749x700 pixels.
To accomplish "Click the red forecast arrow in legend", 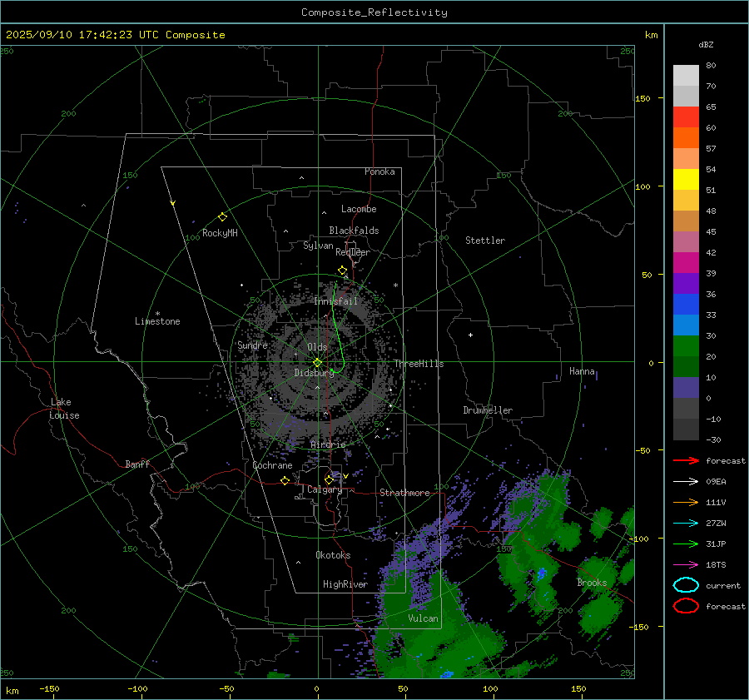I will click(x=686, y=460).
